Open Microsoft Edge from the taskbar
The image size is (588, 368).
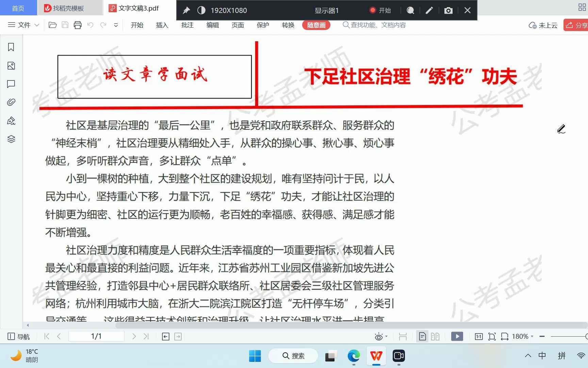click(354, 356)
